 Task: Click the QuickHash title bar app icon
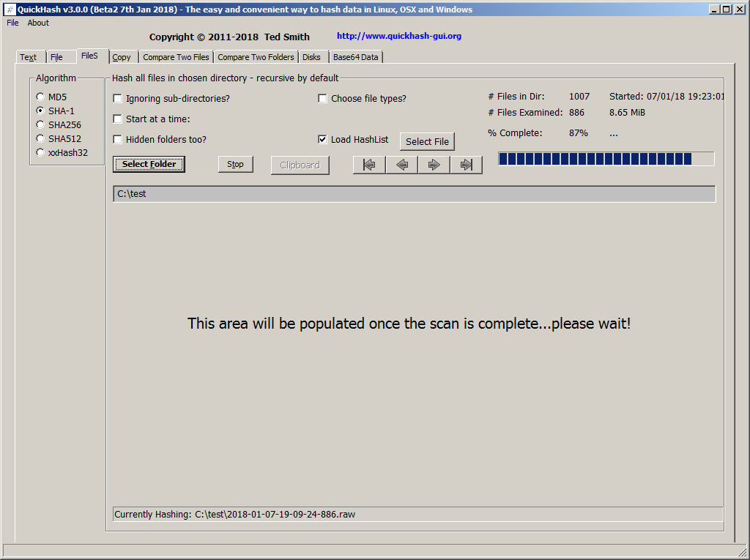(x=10, y=10)
